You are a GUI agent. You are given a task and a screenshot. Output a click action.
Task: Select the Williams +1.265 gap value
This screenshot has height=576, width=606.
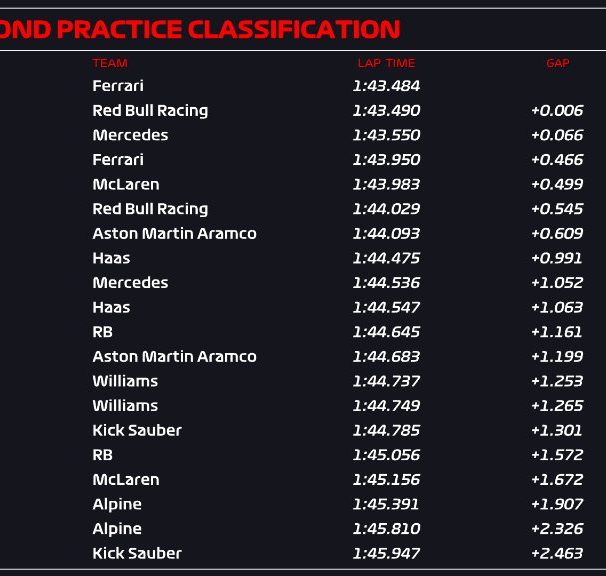[x=557, y=406]
